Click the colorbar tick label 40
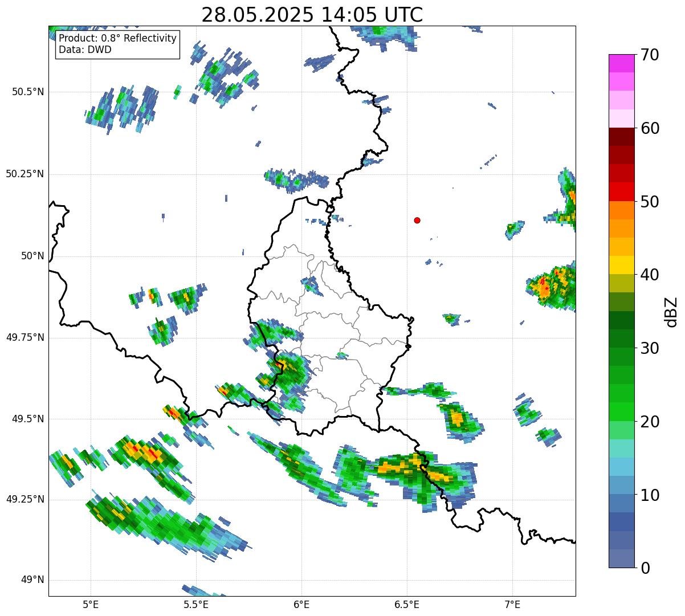The height and width of the screenshot is (616, 685). click(x=650, y=275)
